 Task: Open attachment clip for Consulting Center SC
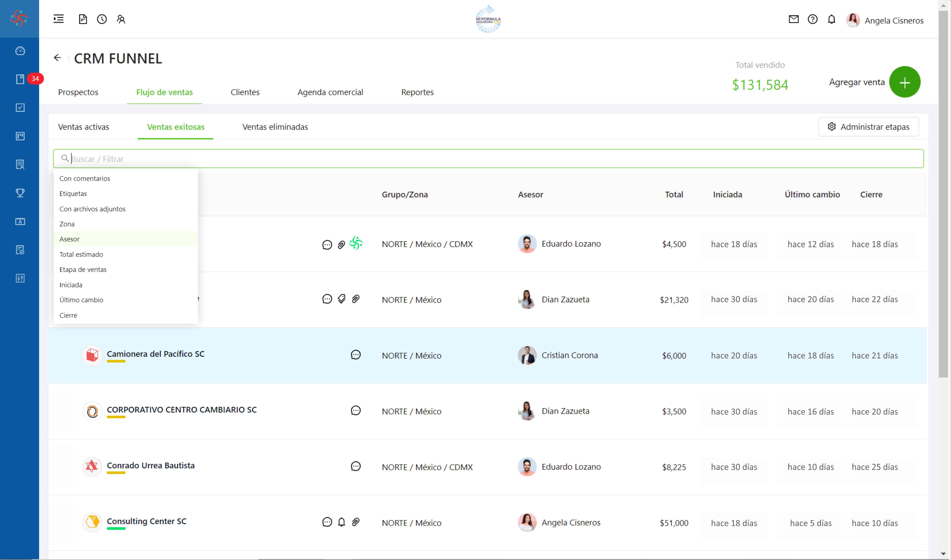pos(356,522)
